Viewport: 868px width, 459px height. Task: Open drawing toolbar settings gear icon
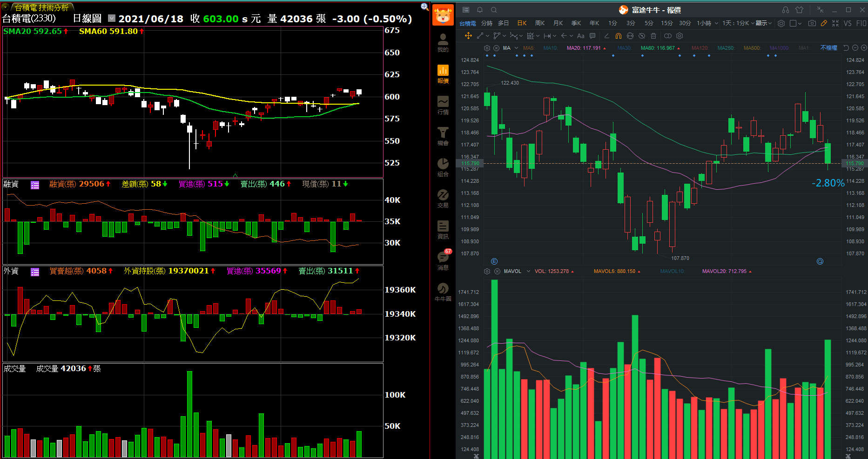(680, 36)
